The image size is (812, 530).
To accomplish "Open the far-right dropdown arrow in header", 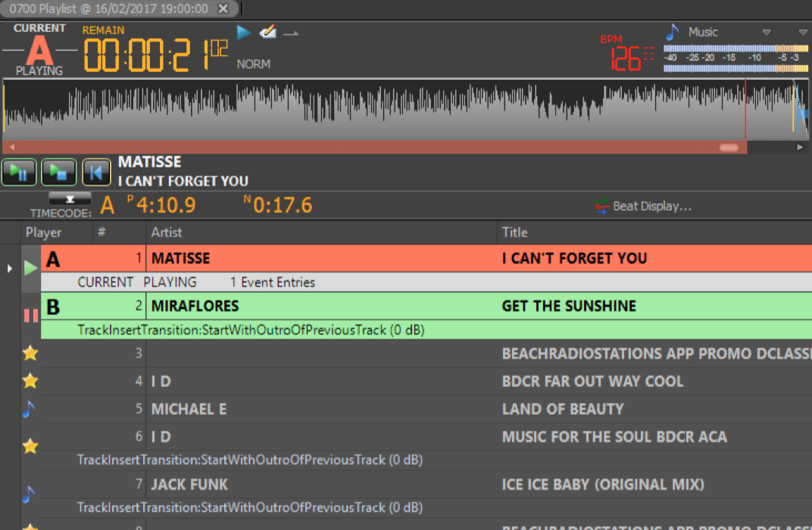I will tap(802, 33).
